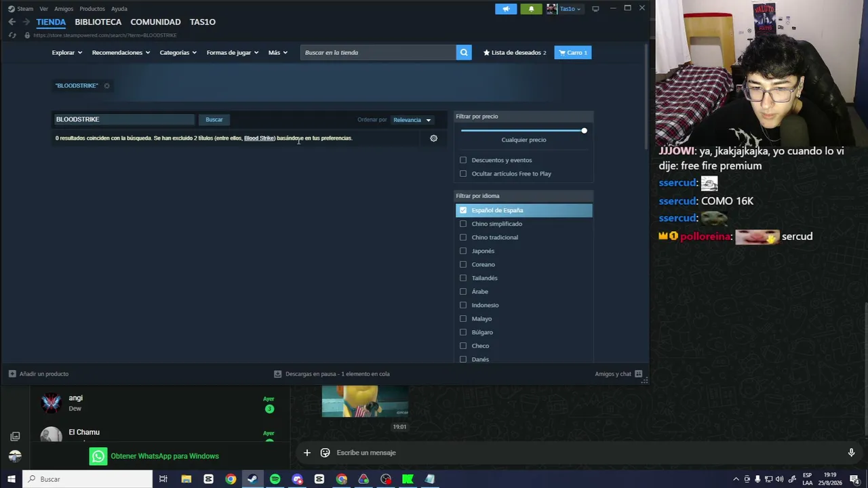868x488 pixels.
Task: Click the WhatsApp logo download icon
Action: click(98, 456)
